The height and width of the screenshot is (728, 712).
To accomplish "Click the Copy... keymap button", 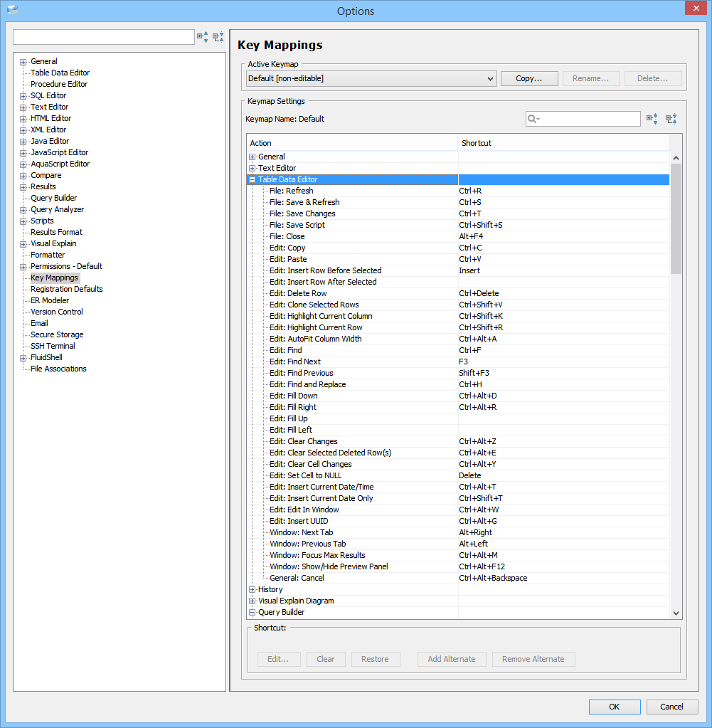I will point(529,78).
